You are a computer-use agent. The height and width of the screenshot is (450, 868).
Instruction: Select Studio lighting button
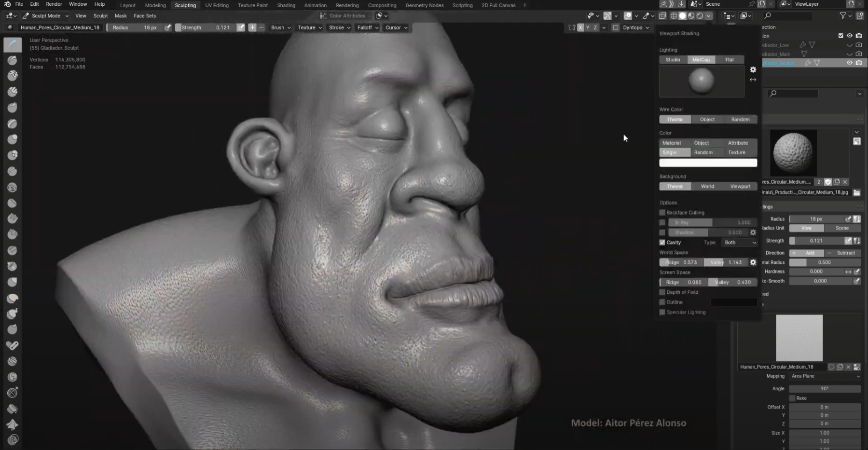tap(673, 60)
